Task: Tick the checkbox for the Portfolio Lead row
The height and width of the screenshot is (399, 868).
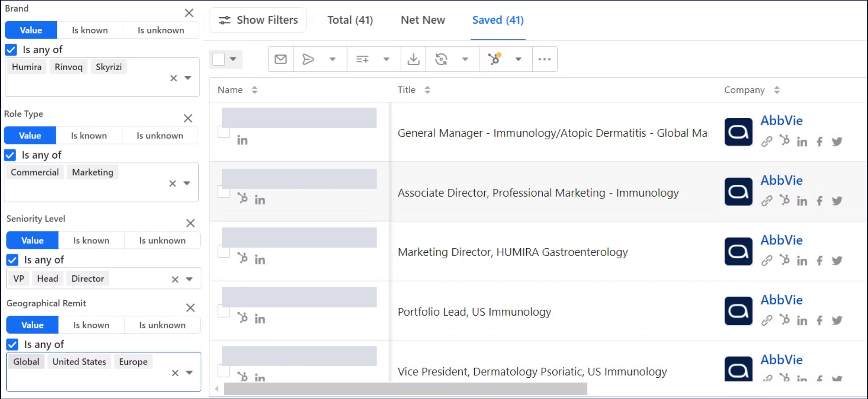Action: (x=224, y=311)
